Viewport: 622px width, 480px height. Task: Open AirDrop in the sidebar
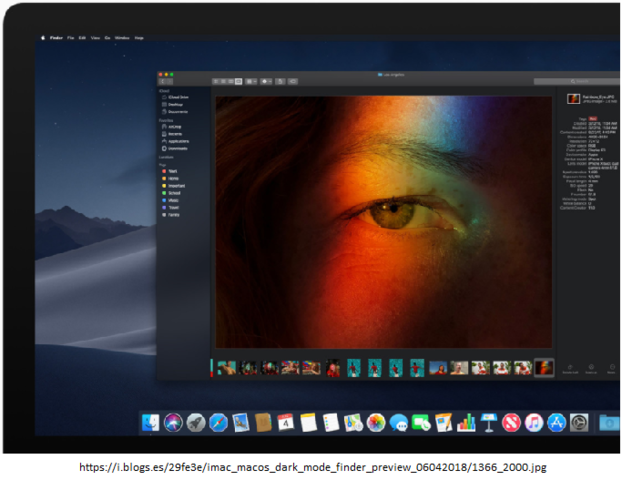pyautogui.click(x=172, y=127)
